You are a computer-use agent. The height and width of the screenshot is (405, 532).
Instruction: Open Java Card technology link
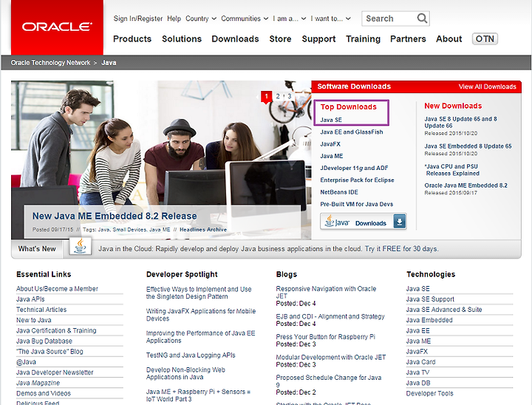(420, 362)
